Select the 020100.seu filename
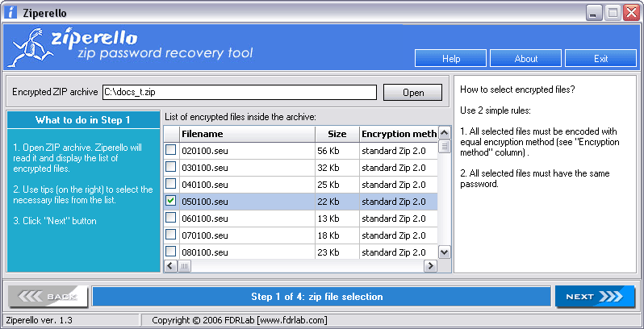The image size is (644, 329). coord(204,151)
